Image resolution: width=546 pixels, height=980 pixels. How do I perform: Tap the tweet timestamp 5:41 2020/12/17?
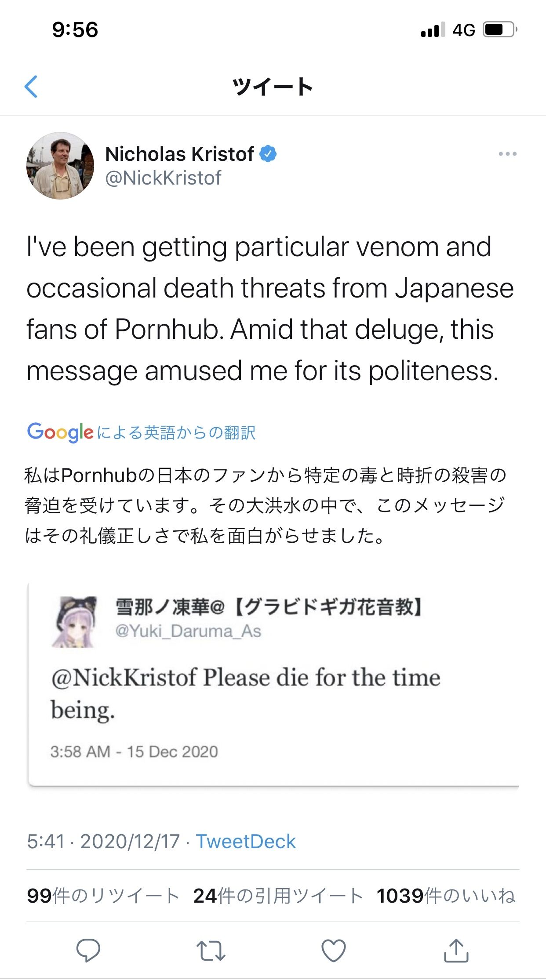click(103, 841)
